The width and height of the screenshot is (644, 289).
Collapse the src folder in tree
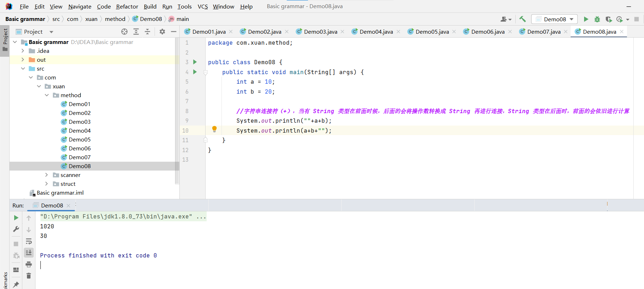coord(23,68)
